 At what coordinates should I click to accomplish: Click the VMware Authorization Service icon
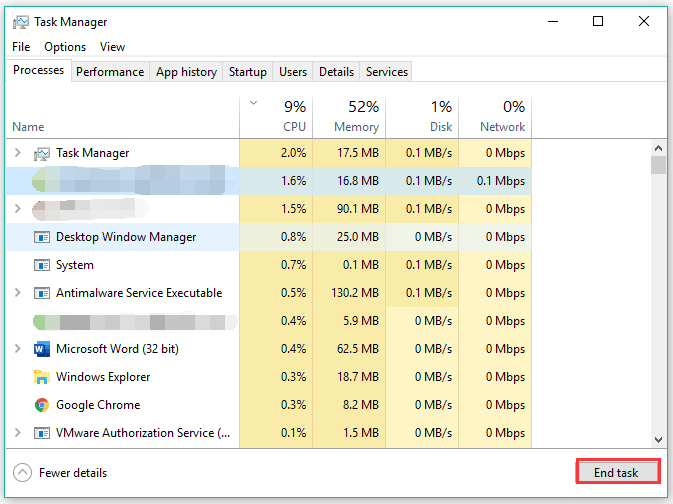[x=42, y=433]
